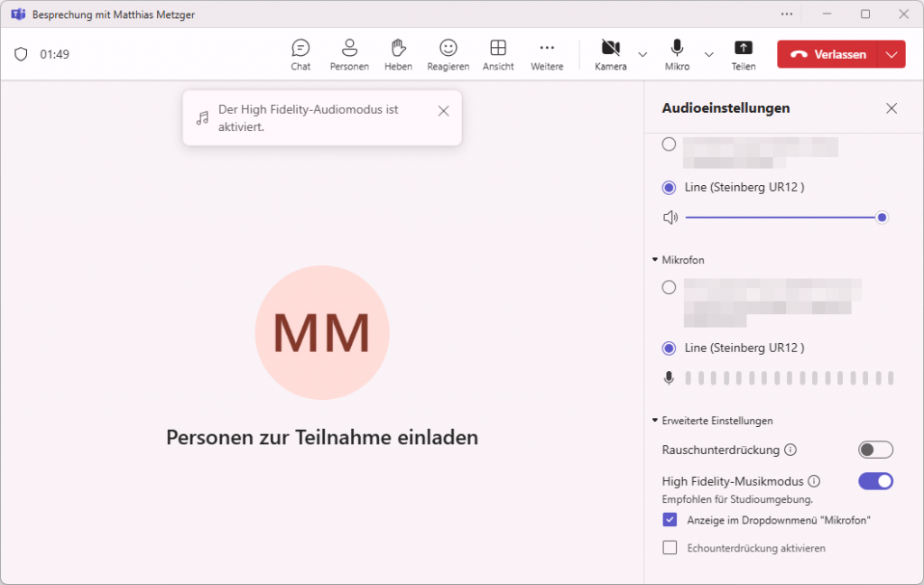Show info for Rauschunterdrückung
924x585 pixels.
click(790, 450)
